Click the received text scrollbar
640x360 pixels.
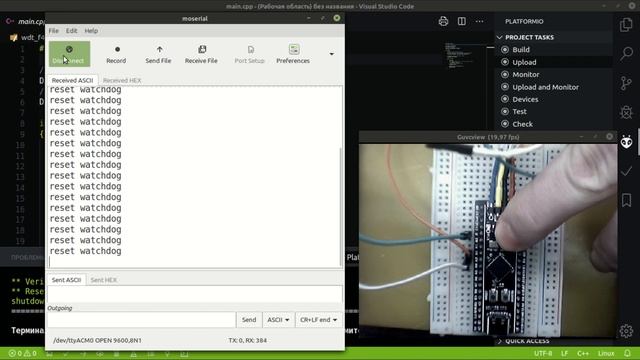(x=340, y=206)
